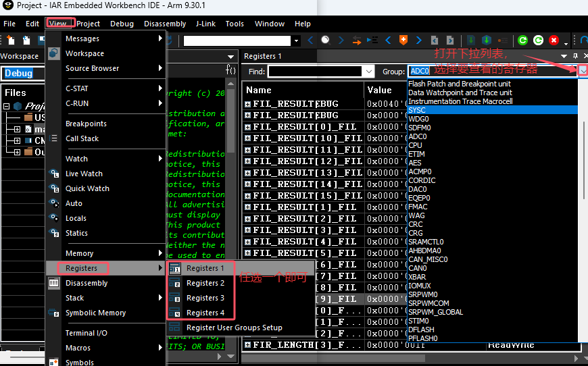
Task: Click the Find Next arrow right of the magnifier
Action: [341, 40]
